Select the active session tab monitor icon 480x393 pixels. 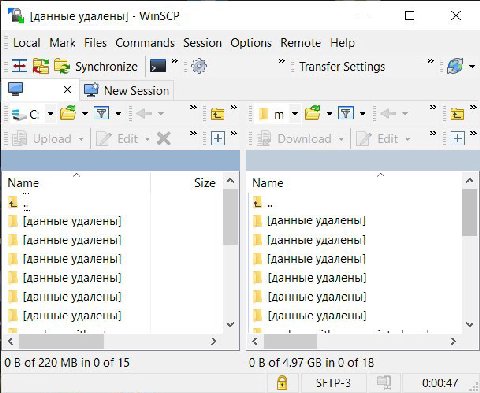pos(16,89)
